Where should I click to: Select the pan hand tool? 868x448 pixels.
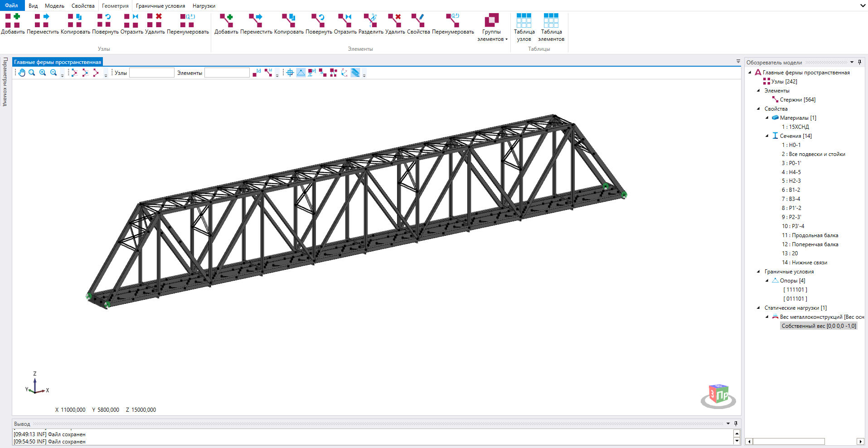22,73
